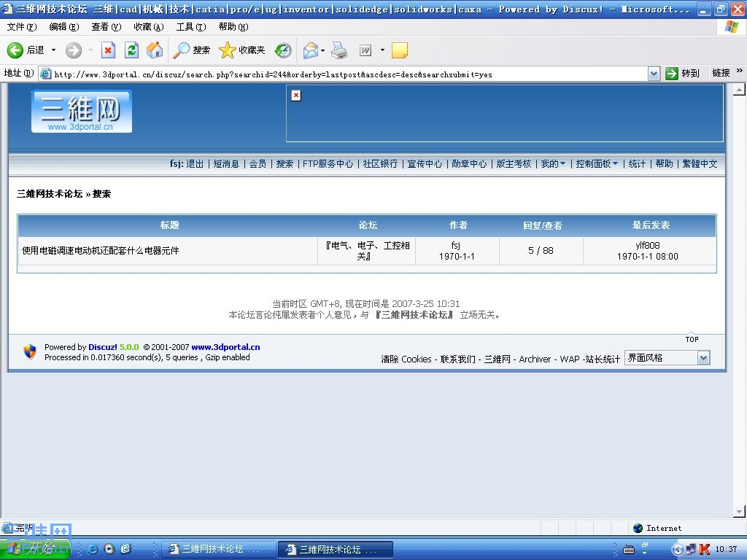The width and height of the screenshot is (747, 560).
Task: Click www.3dportal.cn footer link
Action: point(226,347)
